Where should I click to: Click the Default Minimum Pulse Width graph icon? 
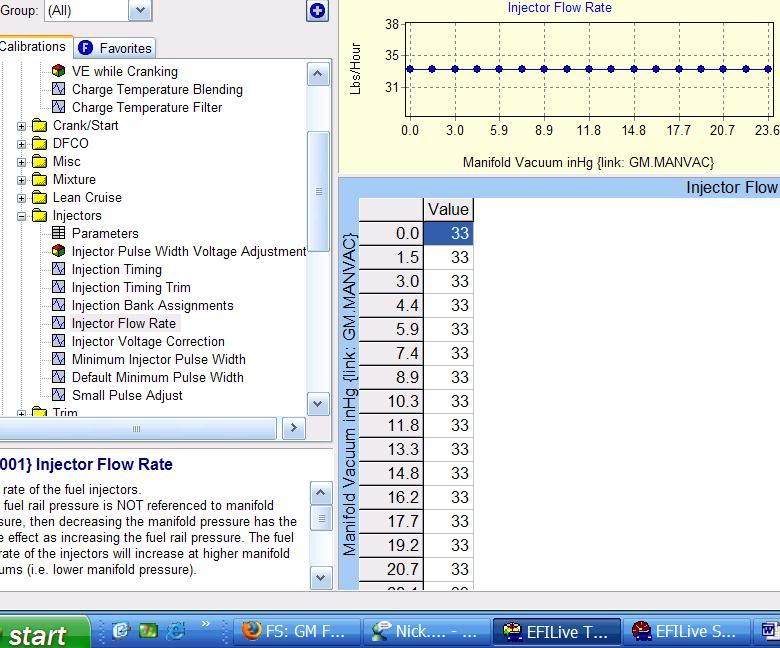[x=59, y=376]
